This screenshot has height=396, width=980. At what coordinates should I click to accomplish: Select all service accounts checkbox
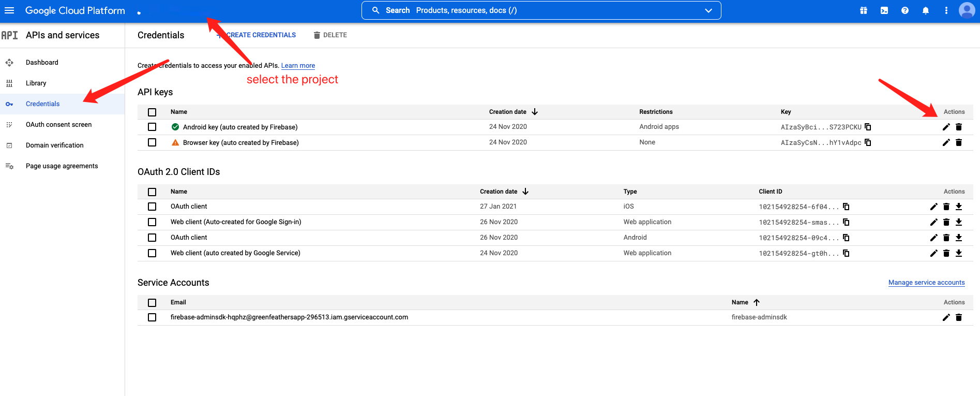[152, 303]
